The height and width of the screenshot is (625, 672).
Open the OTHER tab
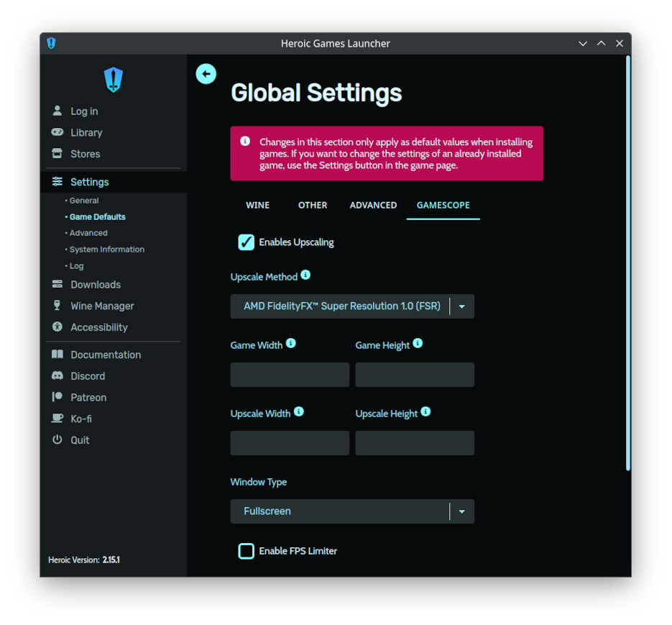point(313,205)
